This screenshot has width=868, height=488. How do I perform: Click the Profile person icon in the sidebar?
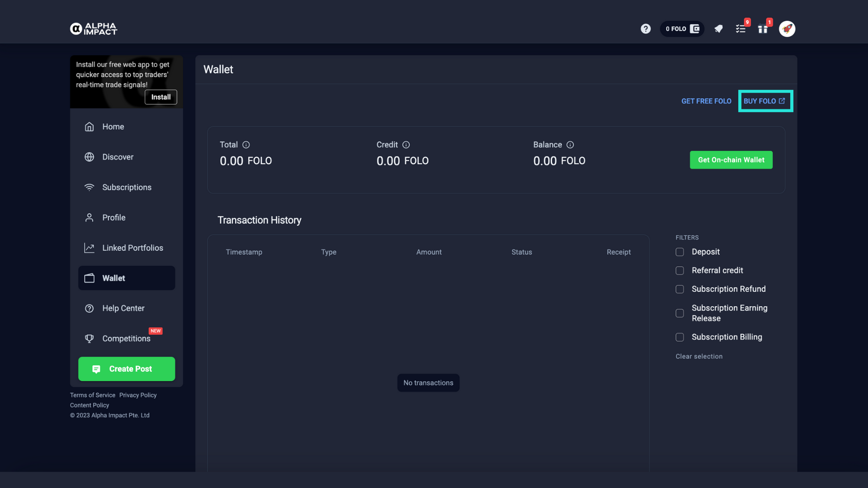pyautogui.click(x=90, y=218)
